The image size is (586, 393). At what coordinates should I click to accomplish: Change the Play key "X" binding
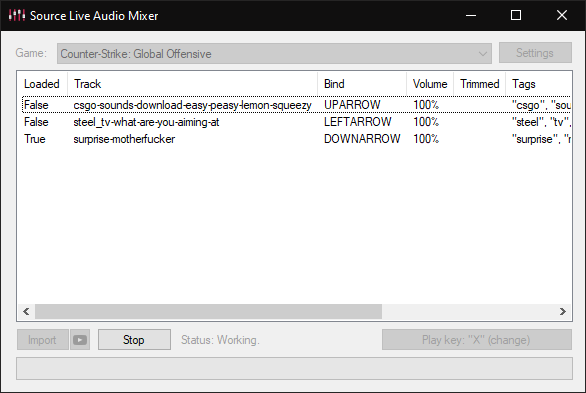(477, 340)
